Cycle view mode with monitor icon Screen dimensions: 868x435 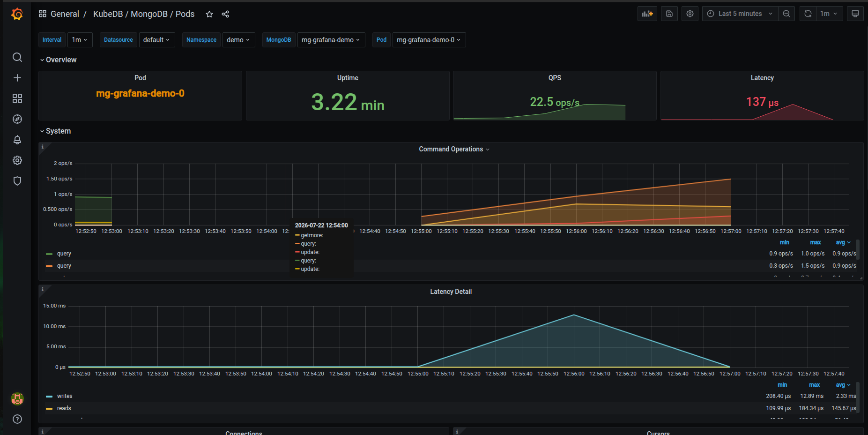click(x=855, y=14)
